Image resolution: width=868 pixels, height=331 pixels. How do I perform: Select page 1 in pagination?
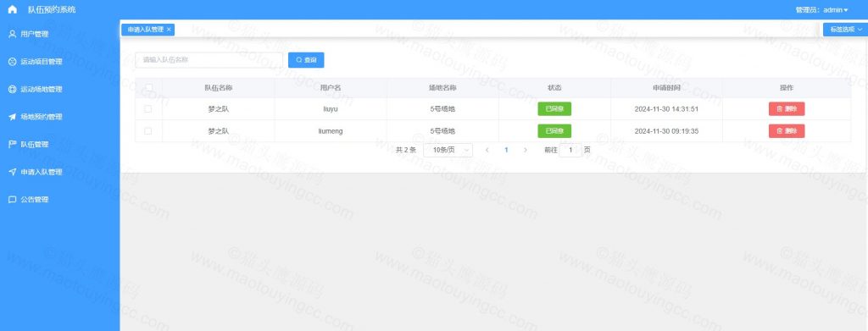click(x=506, y=150)
